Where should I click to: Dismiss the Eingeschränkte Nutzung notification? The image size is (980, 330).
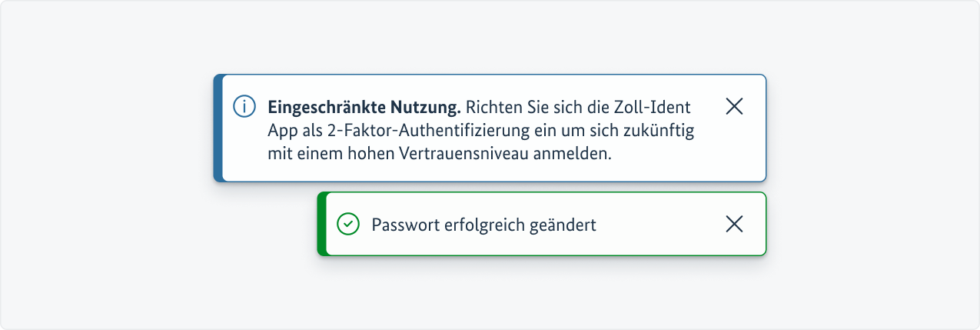[x=734, y=106]
